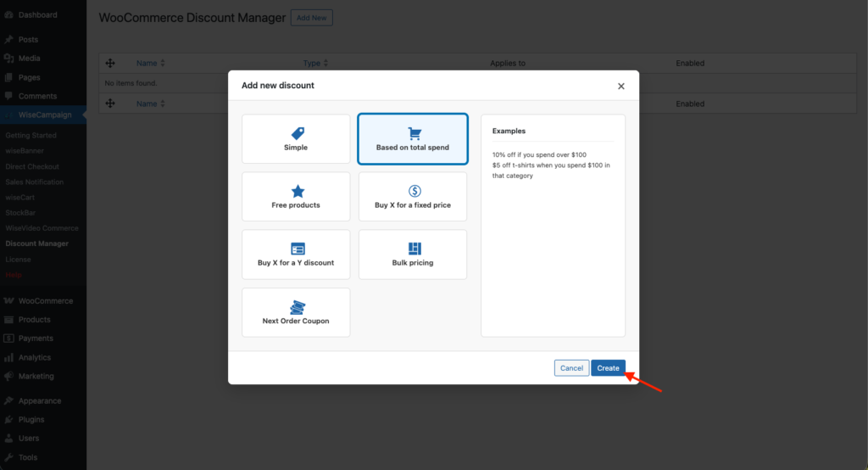Open Marketing menu
Screen dimensions: 868x470
point(36,376)
